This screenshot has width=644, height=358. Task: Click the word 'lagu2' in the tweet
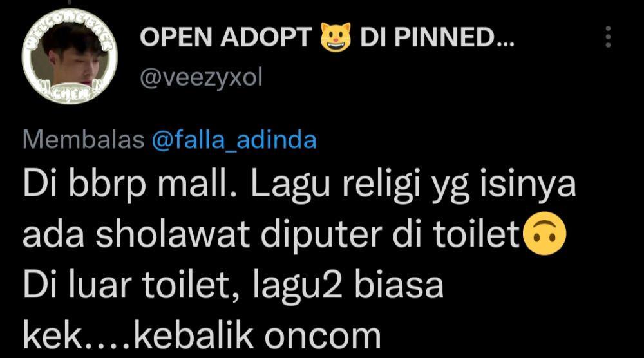[298, 286]
